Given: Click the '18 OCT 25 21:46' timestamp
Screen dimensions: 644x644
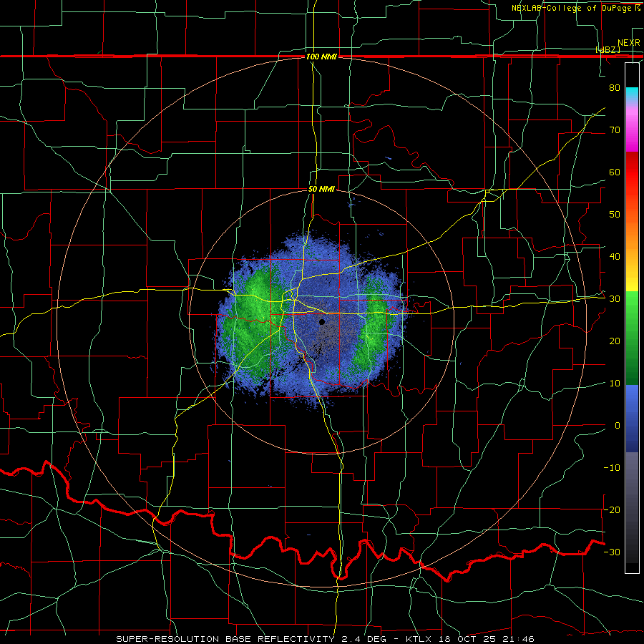Looking at the screenshot, I should pyautogui.click(x=488, y=639).
